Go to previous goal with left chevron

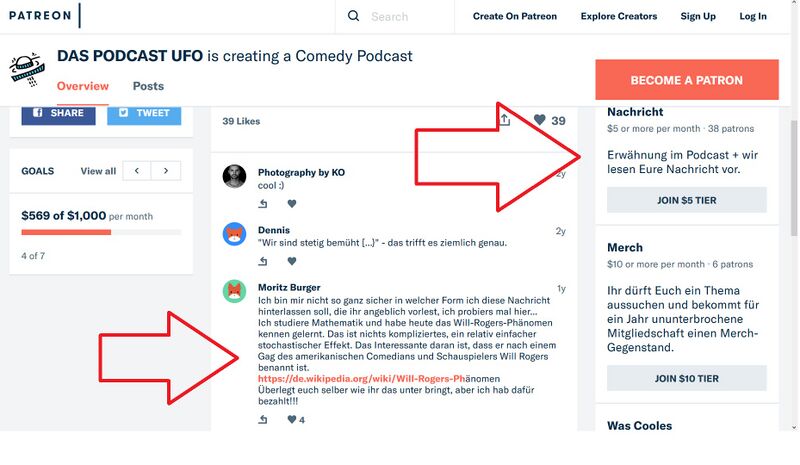pos(137,170)
